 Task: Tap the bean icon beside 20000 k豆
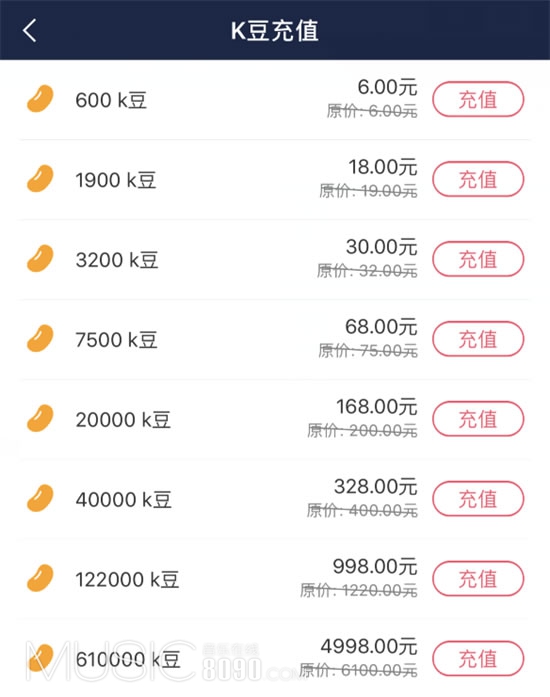pyautogui.click(x=40, y=418)
